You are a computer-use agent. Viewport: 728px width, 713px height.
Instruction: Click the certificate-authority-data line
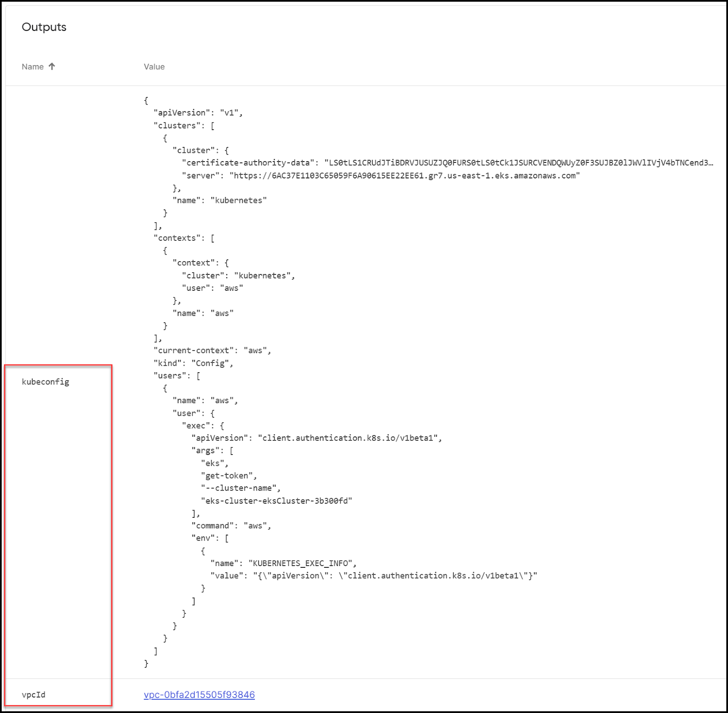pyautogui.click(x=448, y=163)
